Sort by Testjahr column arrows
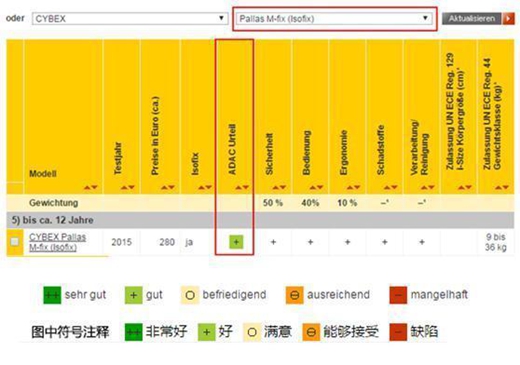 tap(128, 187)
